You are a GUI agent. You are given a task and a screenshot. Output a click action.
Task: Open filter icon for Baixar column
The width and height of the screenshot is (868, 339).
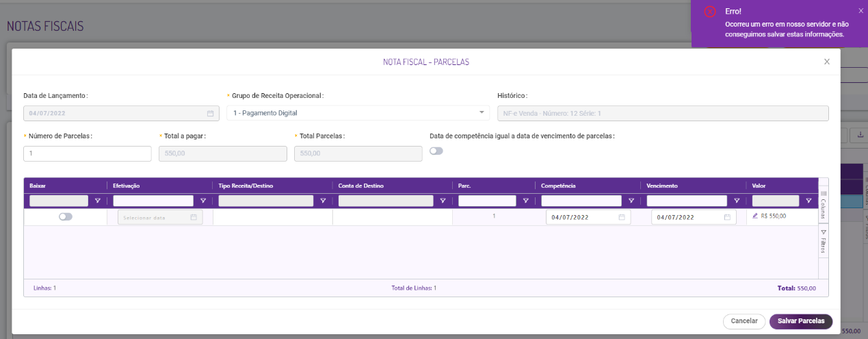[x=97, y=201]
